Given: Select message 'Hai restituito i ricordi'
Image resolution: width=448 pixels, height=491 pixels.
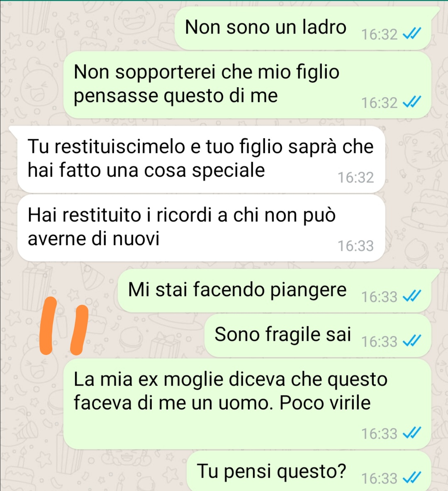Looking at the screenshot, I should point(201,228).
